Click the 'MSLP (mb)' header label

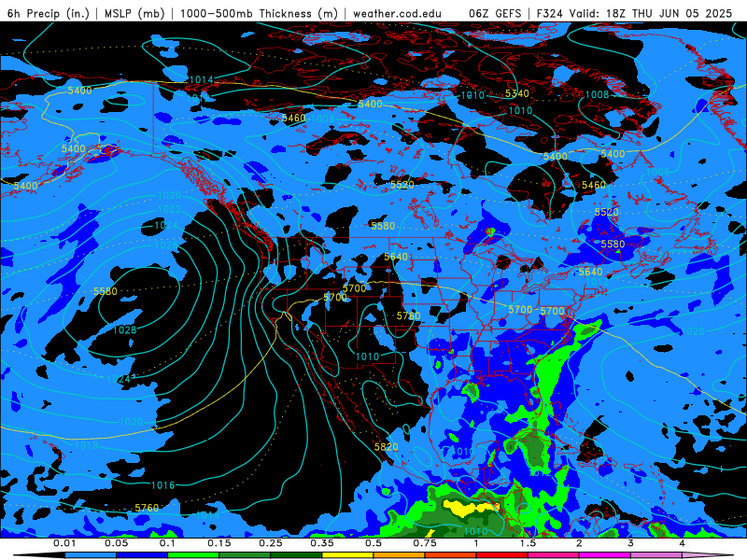coord(134,13)
